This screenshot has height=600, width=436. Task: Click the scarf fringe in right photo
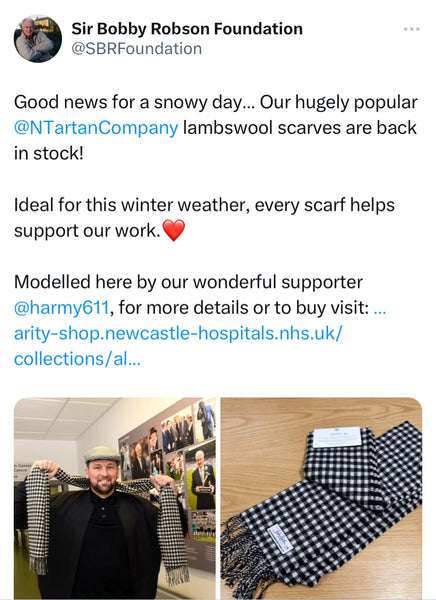[x=244, y=556]
